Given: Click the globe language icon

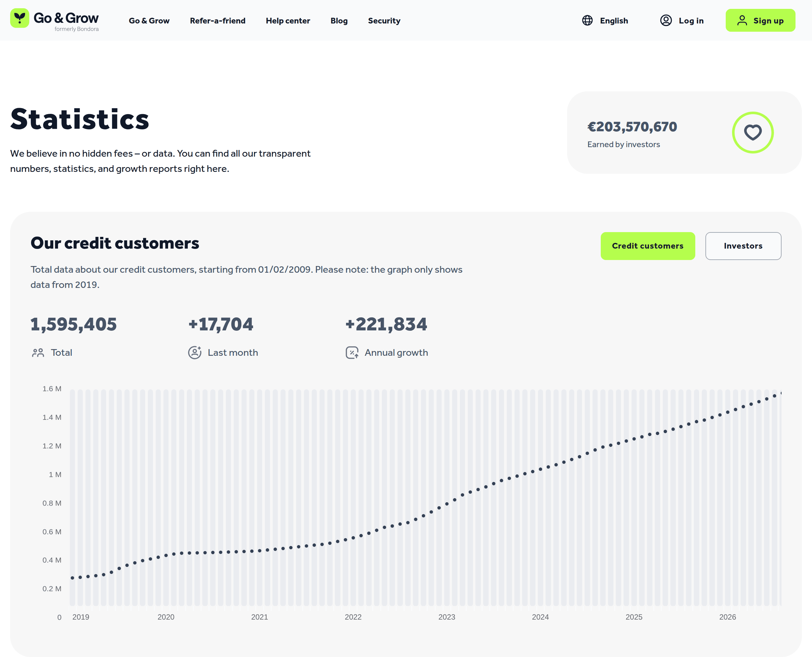Looking at the screenshot, I should [587, 20].
